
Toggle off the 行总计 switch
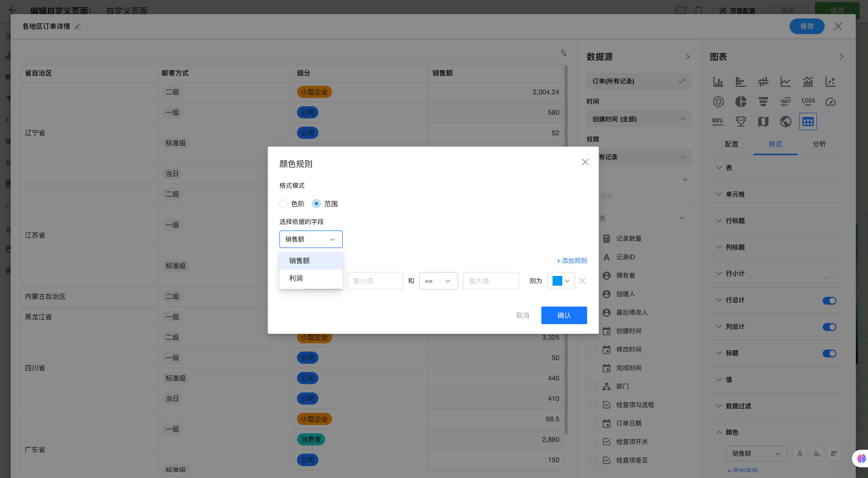pyautogui.click(x=829, y=300)
